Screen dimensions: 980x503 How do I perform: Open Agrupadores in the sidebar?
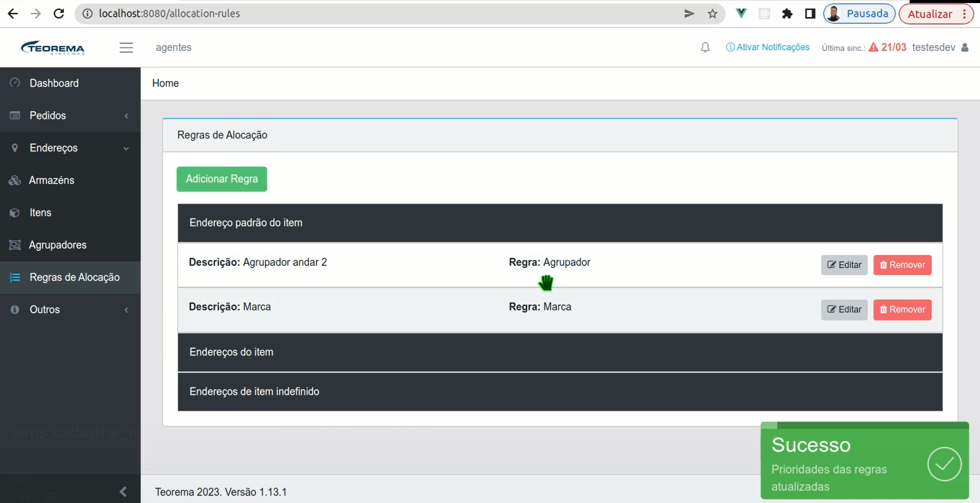(70, 245)
